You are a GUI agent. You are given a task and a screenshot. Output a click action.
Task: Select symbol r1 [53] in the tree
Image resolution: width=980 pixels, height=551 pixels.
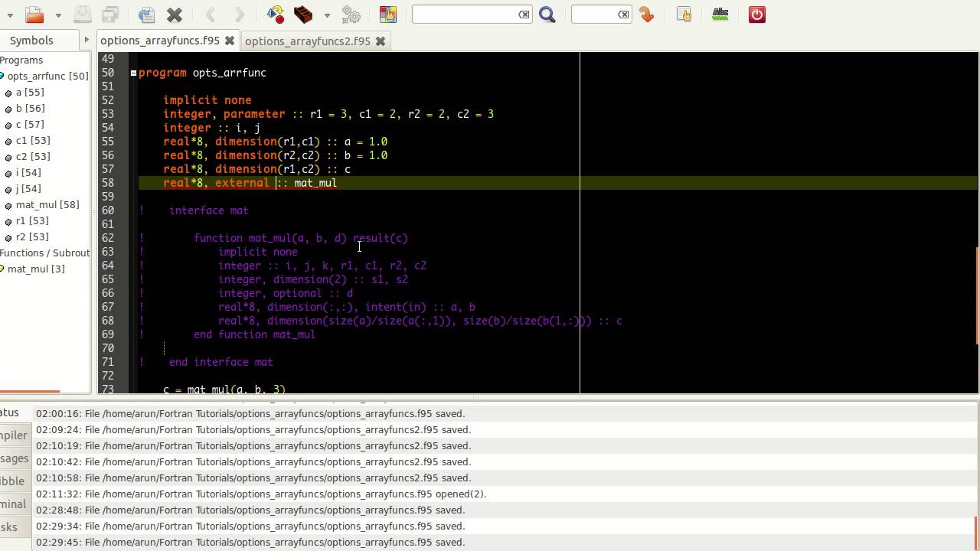pyautogui.click(x=32, y=220)
